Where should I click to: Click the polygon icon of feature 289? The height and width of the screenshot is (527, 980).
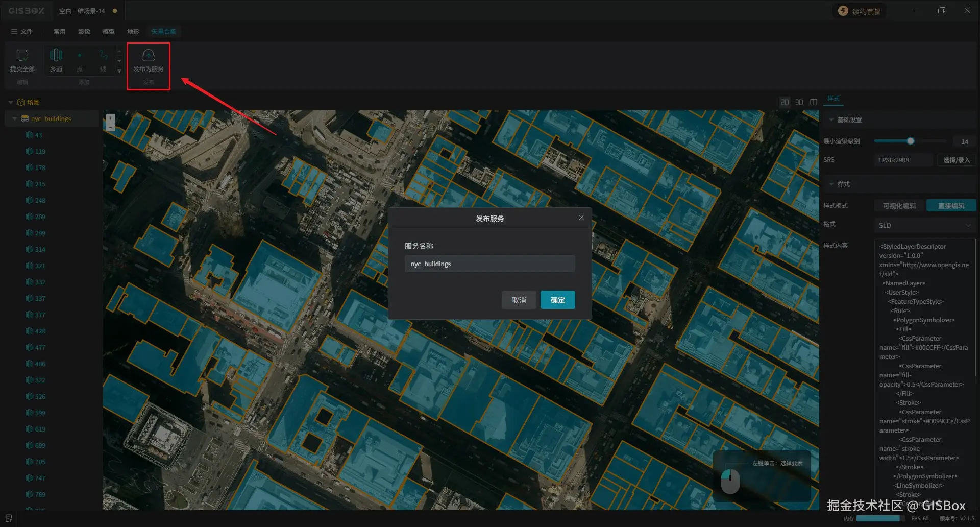[29, 217]
